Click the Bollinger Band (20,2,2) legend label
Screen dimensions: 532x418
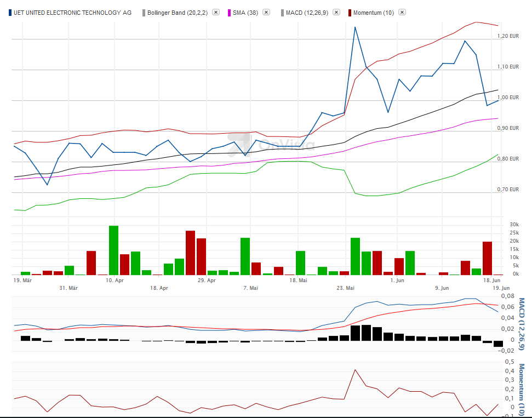[x=178, y=13]
